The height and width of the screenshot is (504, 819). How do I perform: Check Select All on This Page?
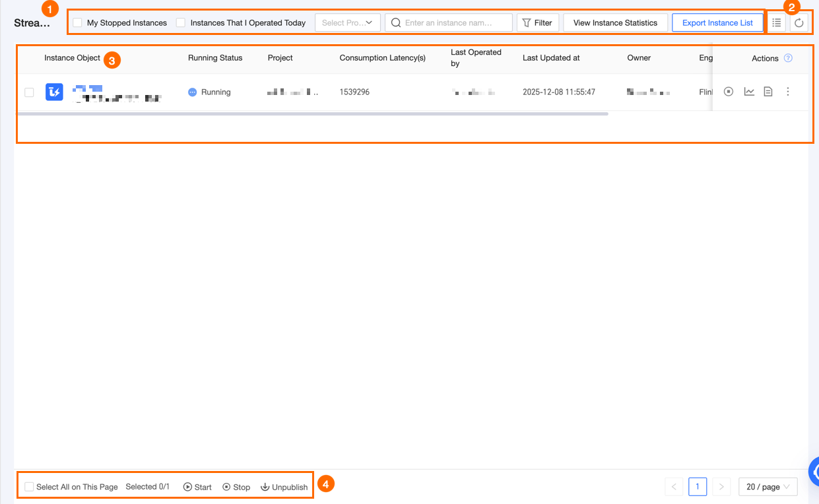tap(29, 487)
